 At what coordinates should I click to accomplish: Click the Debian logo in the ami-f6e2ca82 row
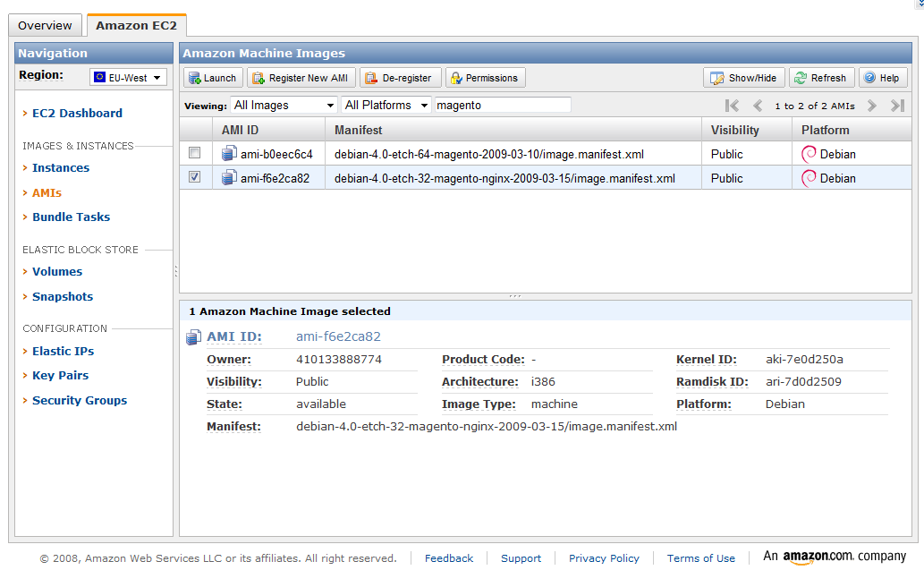810,178
